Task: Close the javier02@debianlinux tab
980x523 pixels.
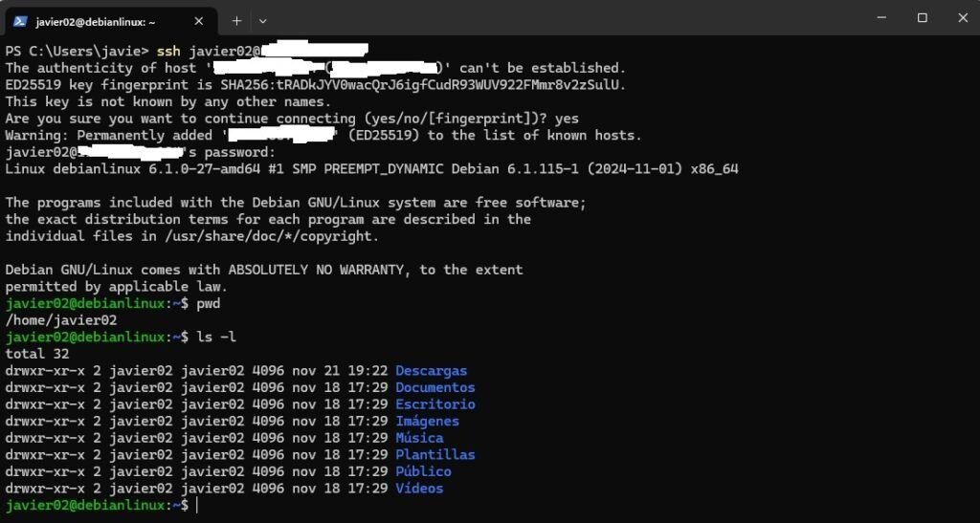Action: pyautogui.click(x=199, y=21)
